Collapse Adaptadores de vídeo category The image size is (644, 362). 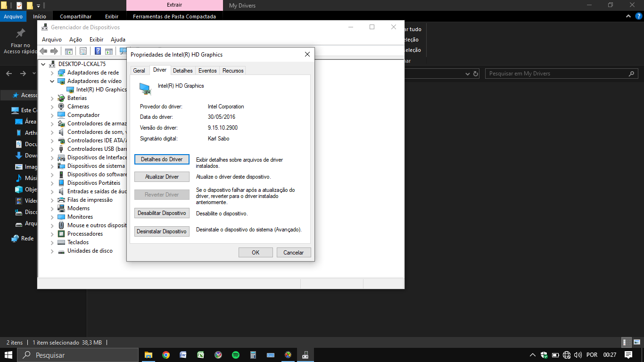tap(52, 81)
